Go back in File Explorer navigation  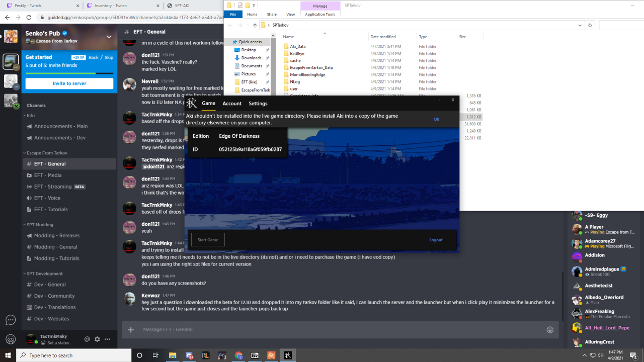point(230,25)
